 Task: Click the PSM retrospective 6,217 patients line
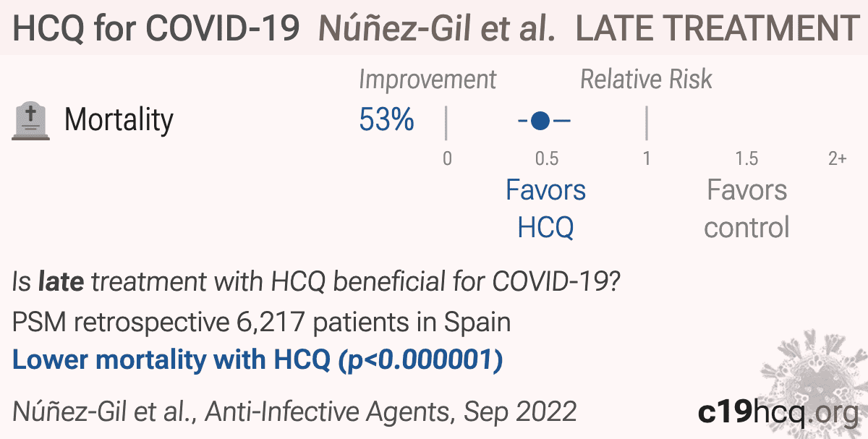click(x=261, y=321)
